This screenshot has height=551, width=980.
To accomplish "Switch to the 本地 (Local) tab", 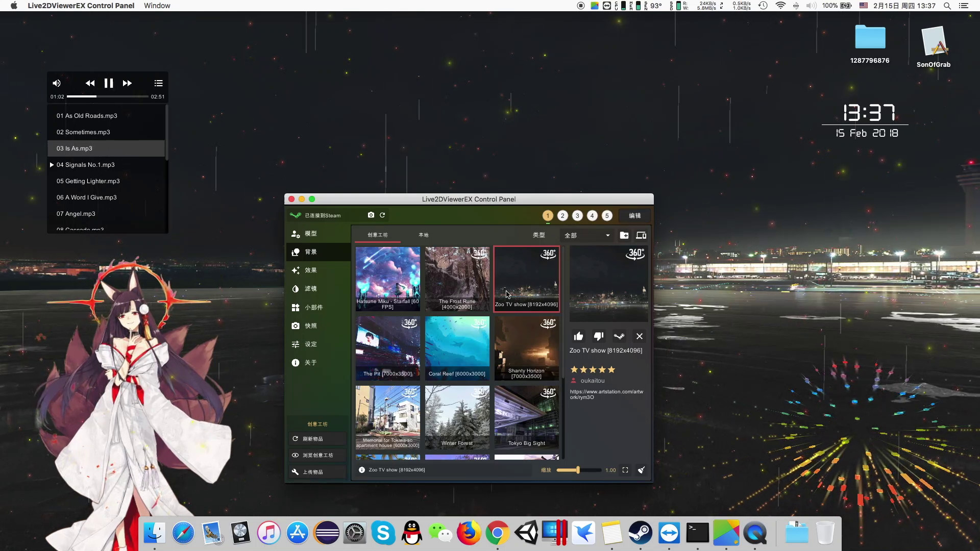I will (423, 235).
